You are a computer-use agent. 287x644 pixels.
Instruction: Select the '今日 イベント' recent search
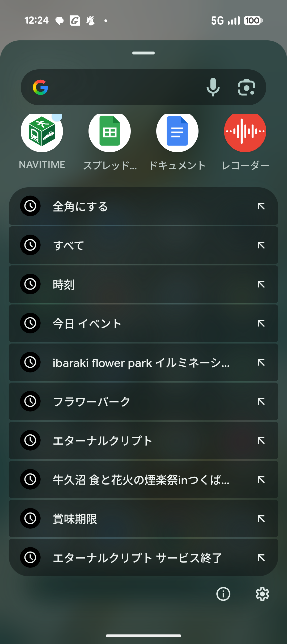tap(133, 323)
